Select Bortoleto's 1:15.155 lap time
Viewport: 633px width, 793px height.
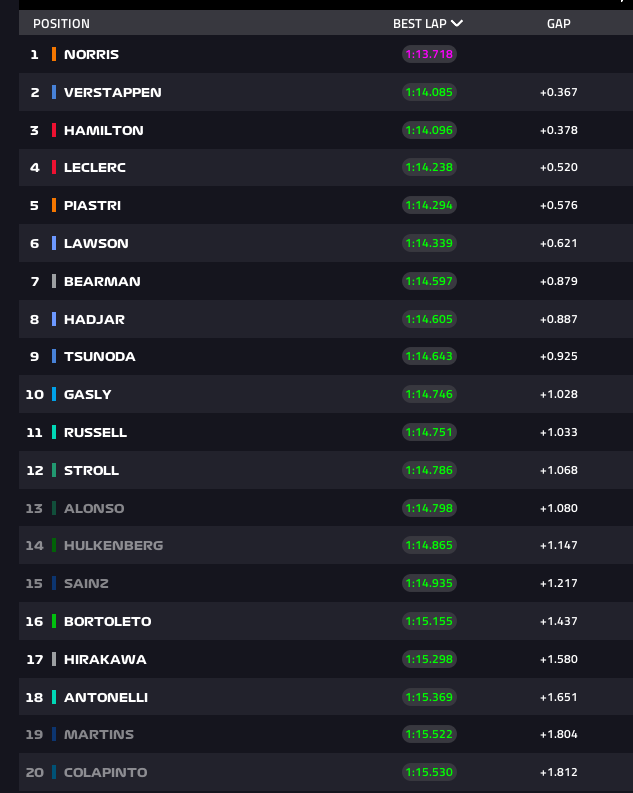(x=429, y=621)
